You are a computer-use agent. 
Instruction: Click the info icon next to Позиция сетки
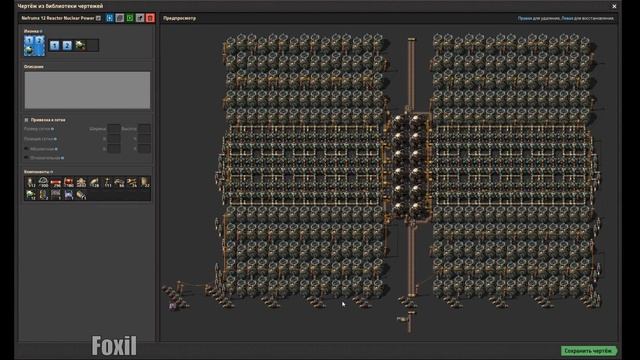(55, 139)
